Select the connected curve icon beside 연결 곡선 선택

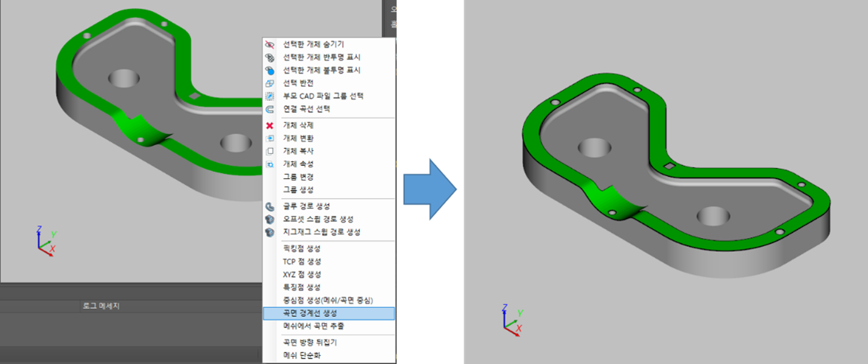tap(269, 109)
